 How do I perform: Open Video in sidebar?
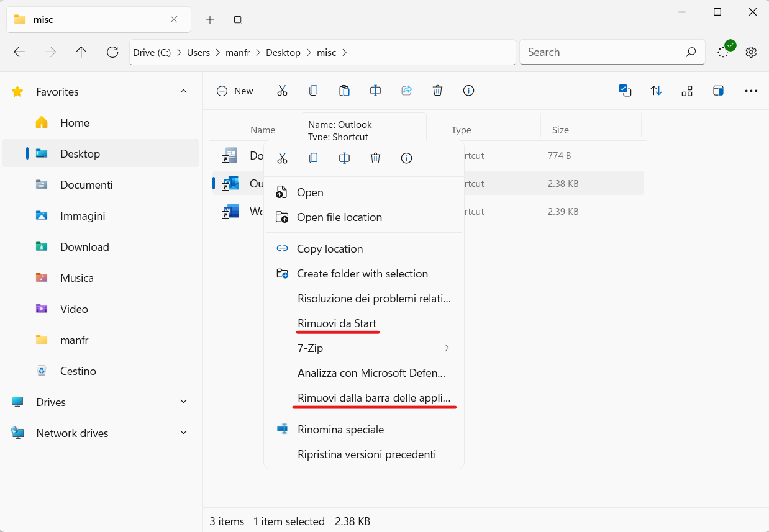101,309
